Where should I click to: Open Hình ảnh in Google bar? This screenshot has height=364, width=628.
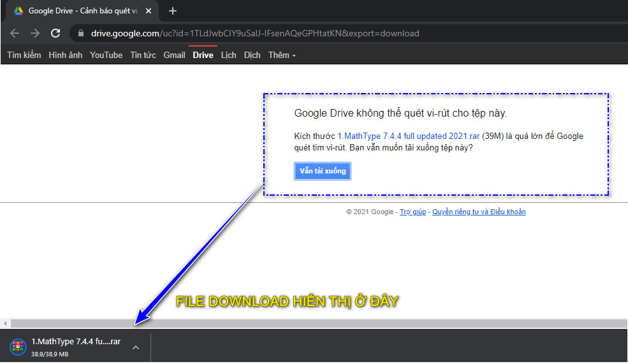click(x=65, y=55)
